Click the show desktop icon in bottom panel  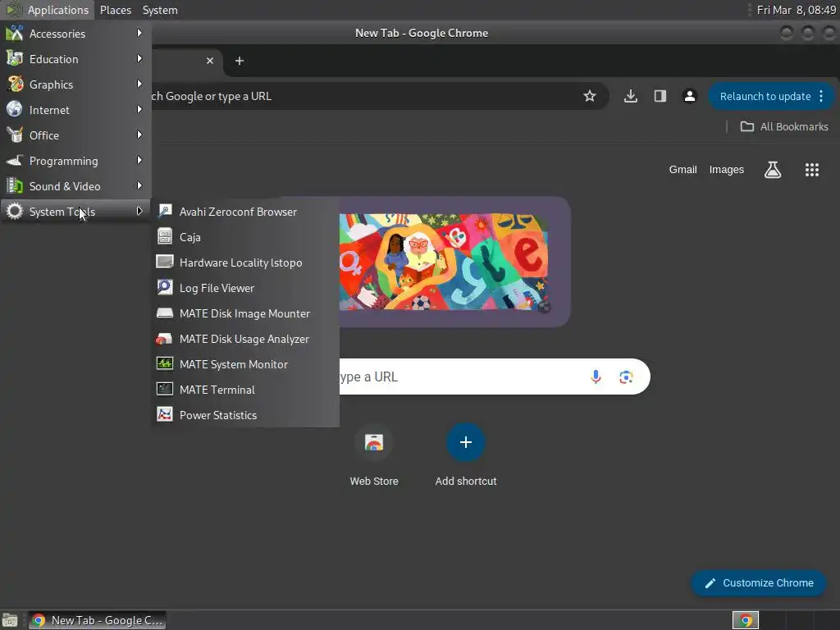click(x=10, y=620)
